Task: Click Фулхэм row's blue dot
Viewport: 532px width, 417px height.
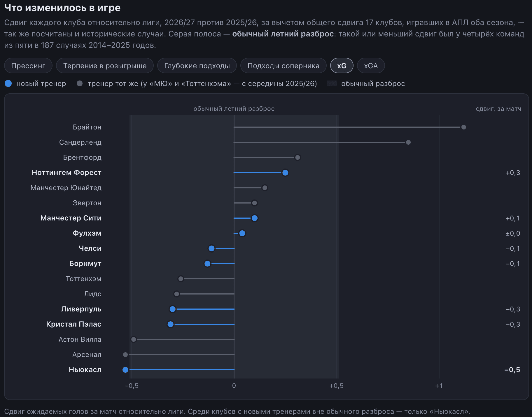Action: (x=242, y=233)
